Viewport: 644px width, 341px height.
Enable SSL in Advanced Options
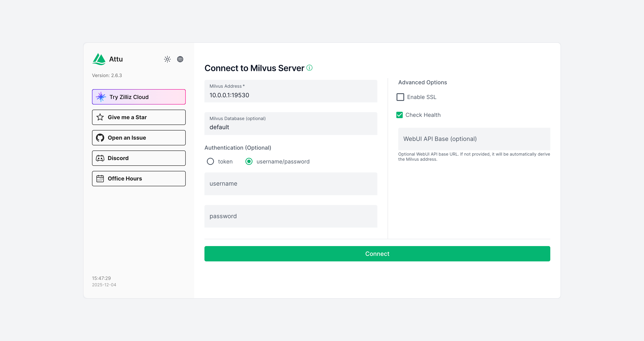click(401, 97)
